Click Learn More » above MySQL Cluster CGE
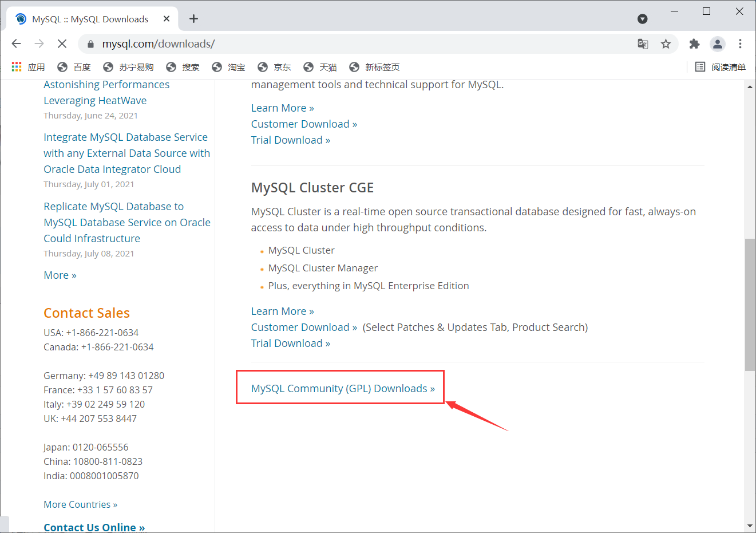This screenshot has width=756, height=533. pyautogui.click(x=283, y=108)
